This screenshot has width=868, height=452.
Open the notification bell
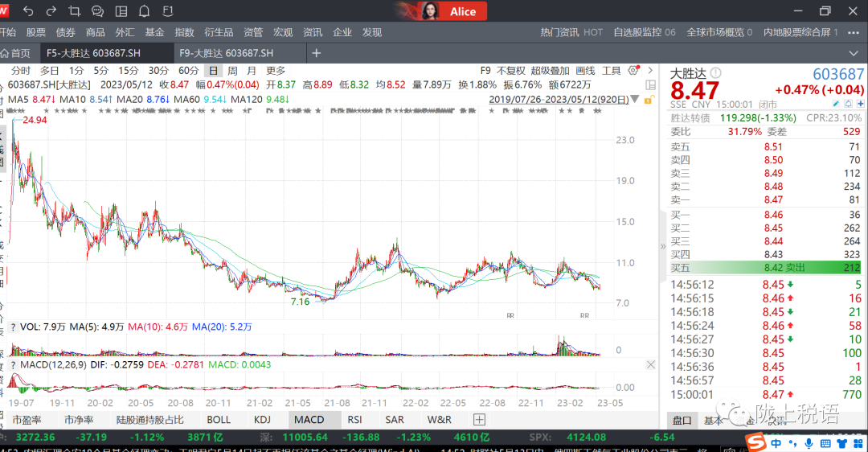pos(145,11)
